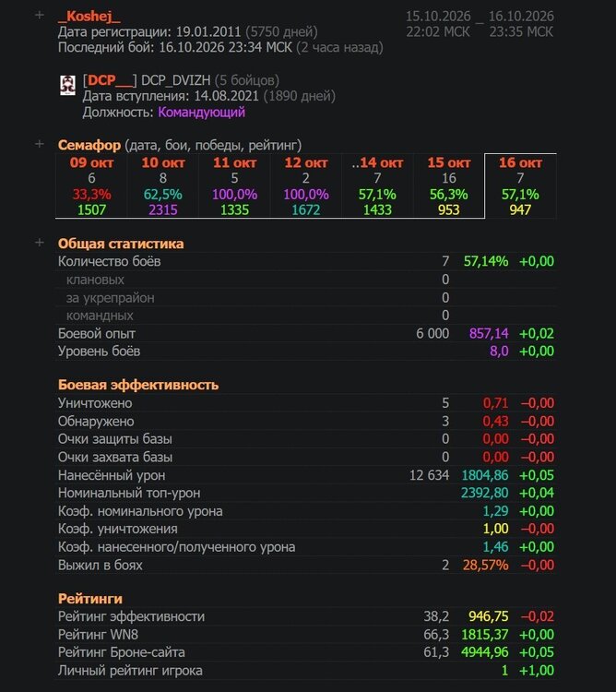Viewport: 616px width, 692px height.
Task: Click the Рейтинг эффективности value 946,75
Action: 489,616
